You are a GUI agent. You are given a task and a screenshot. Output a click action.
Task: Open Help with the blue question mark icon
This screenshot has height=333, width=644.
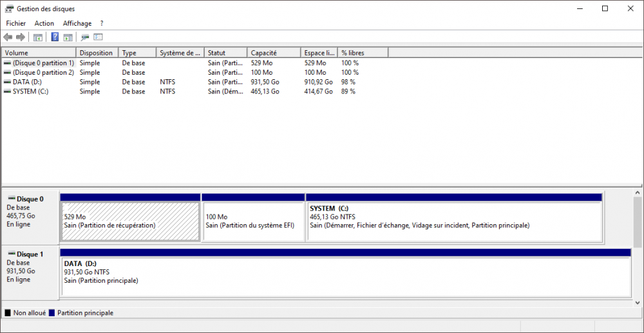coord(55,37)
